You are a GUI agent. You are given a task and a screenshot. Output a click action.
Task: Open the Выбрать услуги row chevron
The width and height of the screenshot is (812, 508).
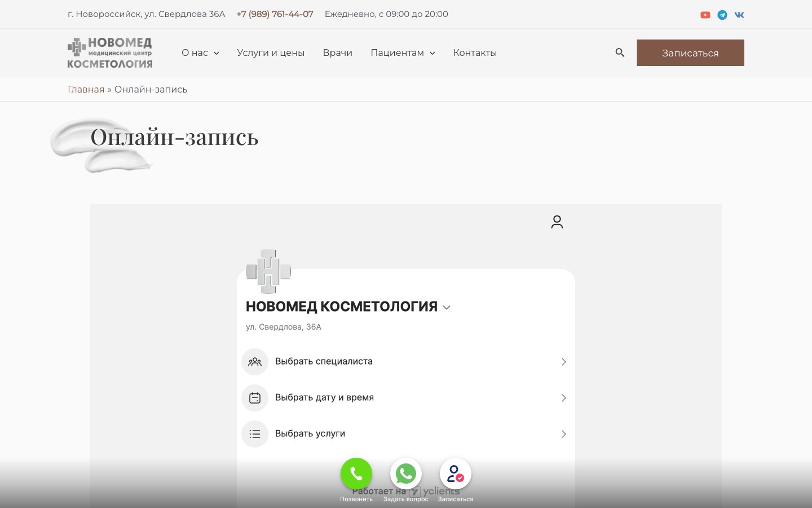point(563,434)
